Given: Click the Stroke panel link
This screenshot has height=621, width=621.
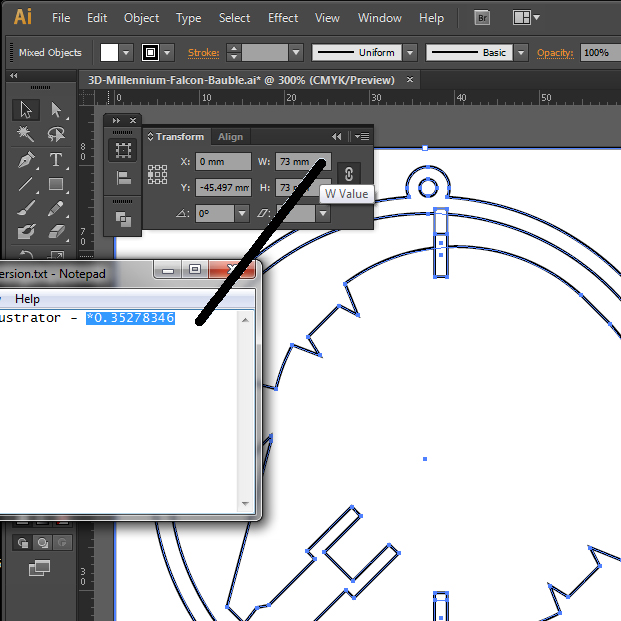Looking at the screenshot, I should point(204,53).
